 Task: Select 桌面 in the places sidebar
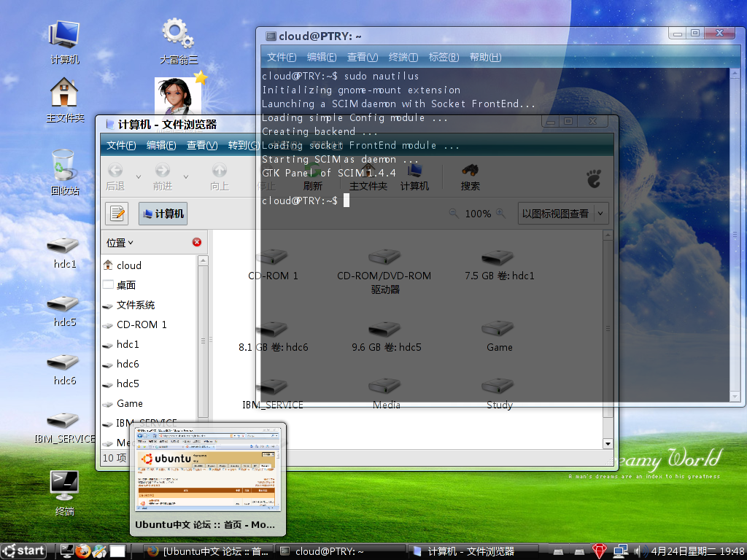coord(149,285)
